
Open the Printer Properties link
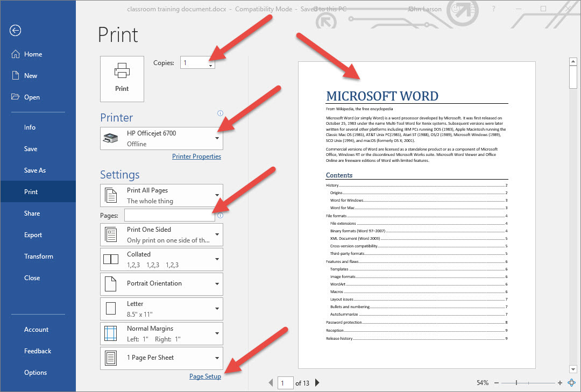[x=196, y=156]
